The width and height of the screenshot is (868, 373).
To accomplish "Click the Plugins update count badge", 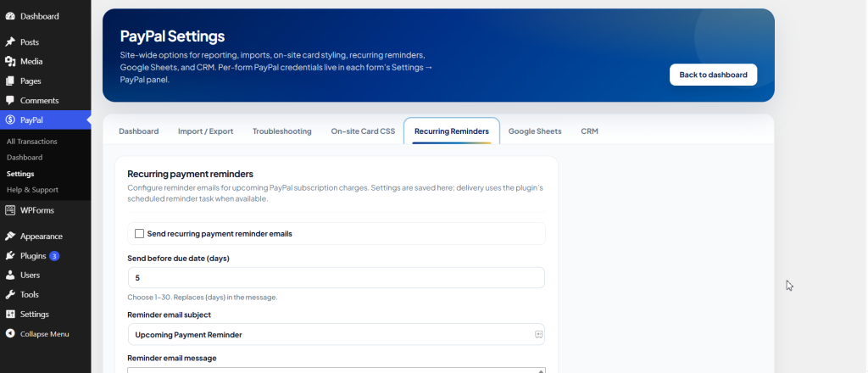I will [x=54, y=256].
